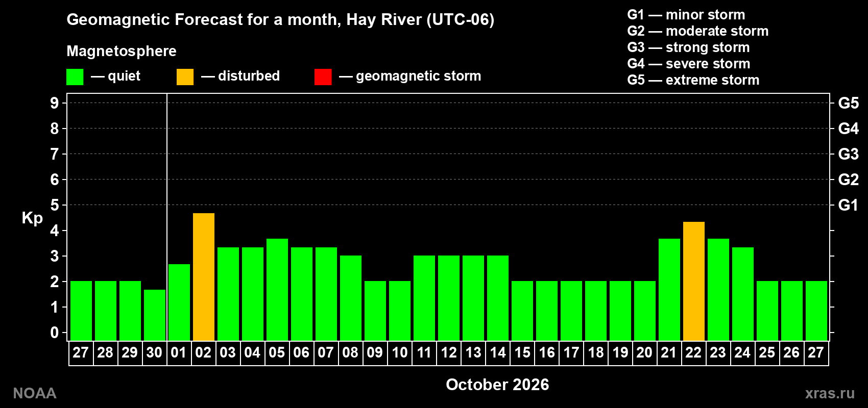Click the Kp value 9 on left axis
The image size is (868, 408).
pos(55,103)
